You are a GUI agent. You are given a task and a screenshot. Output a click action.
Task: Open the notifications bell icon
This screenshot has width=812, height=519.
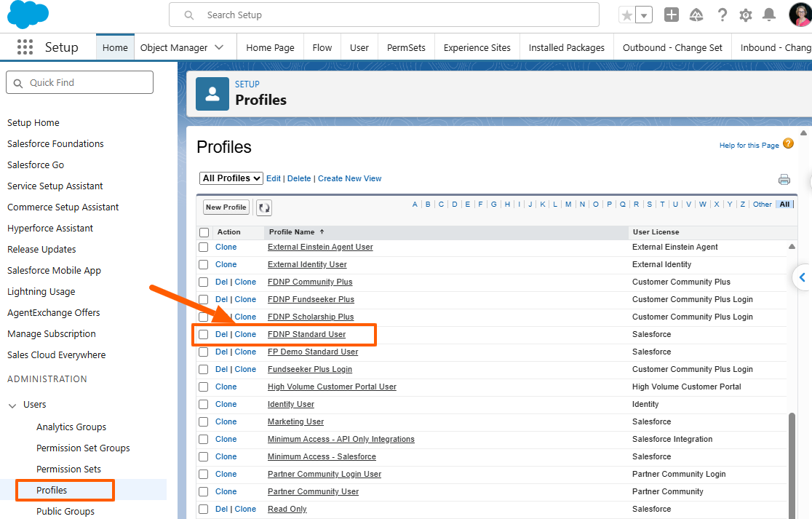coord(769,15)
